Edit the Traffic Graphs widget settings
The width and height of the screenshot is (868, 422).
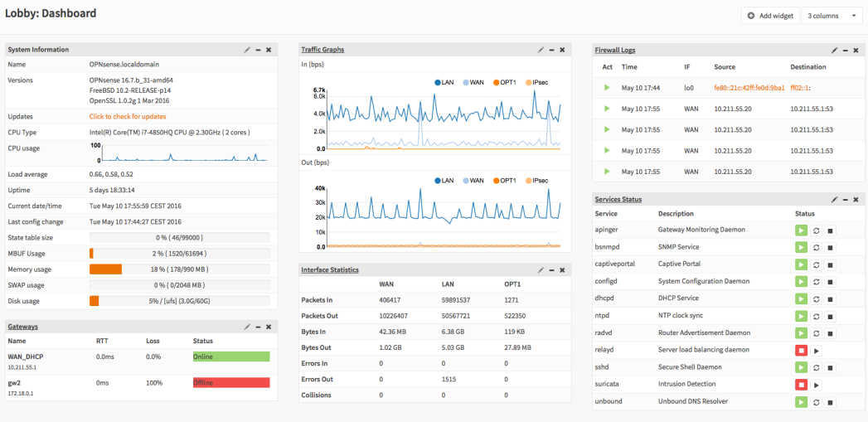[541, 49]
